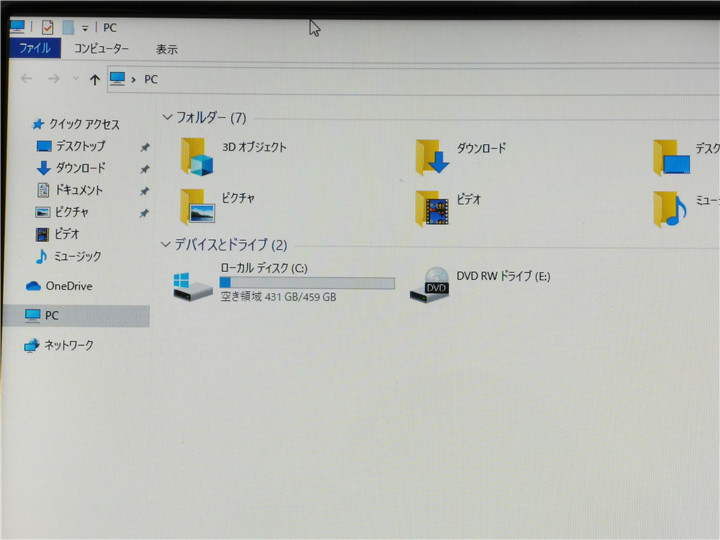Go up one folder level
This screenshot has width=720, height=540.
coord(95,80)
